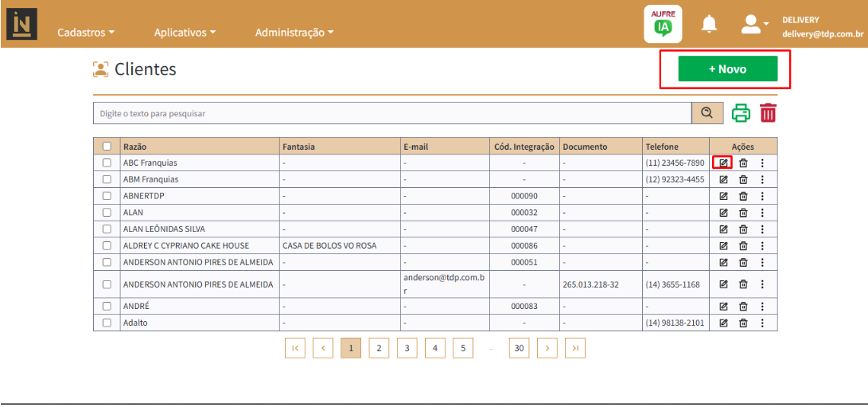Click the search magnifier icon

click(706, 113)
